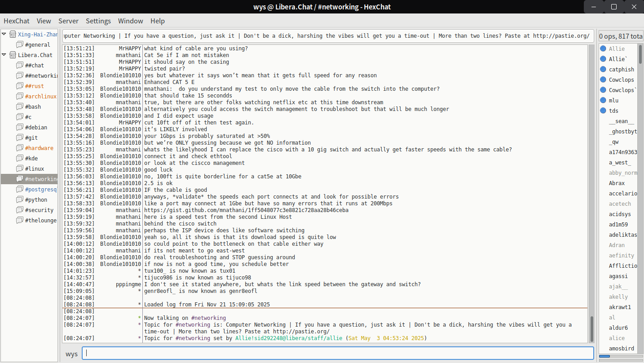Viewport: 644px width, 363px height.
Task: Select user akrawt1 in the user list
Action: pos(620,307)
